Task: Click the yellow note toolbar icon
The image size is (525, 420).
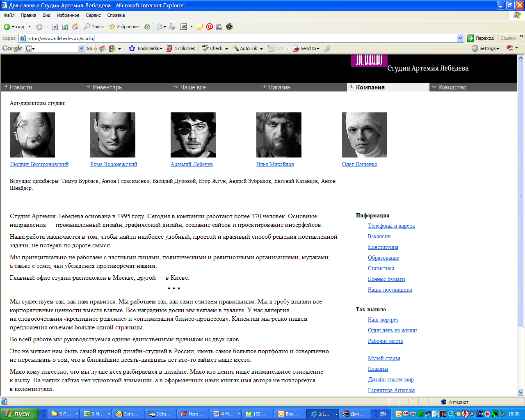Action: tap(200, 27)
